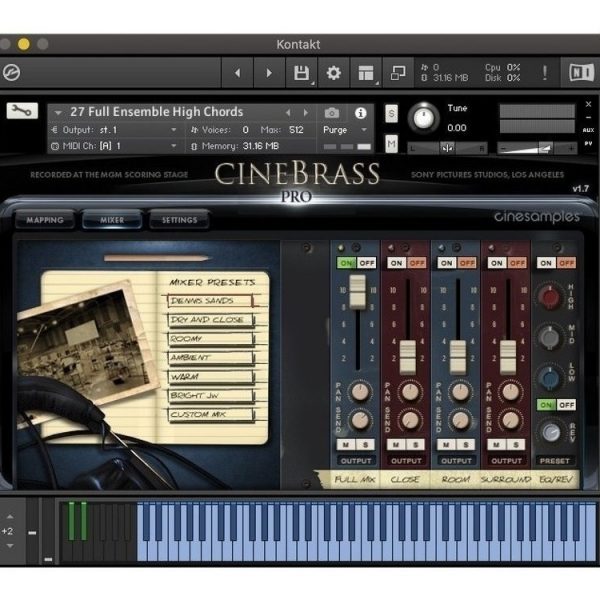Screen dimensions: 600x600
Task: Open instrument edit mode wrench icon
Action: [x=22, y=111]
